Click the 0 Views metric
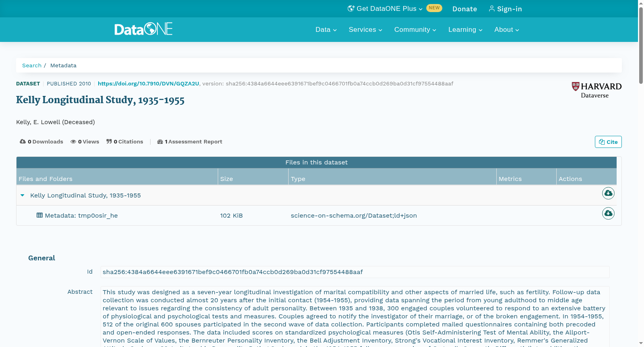The height and width of the screenshot is (347, 644). [85, 141]
